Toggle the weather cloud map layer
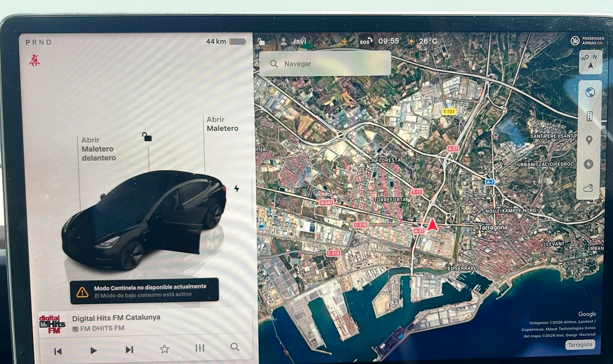Screen dimensions: 613x364 coord(588,188)
